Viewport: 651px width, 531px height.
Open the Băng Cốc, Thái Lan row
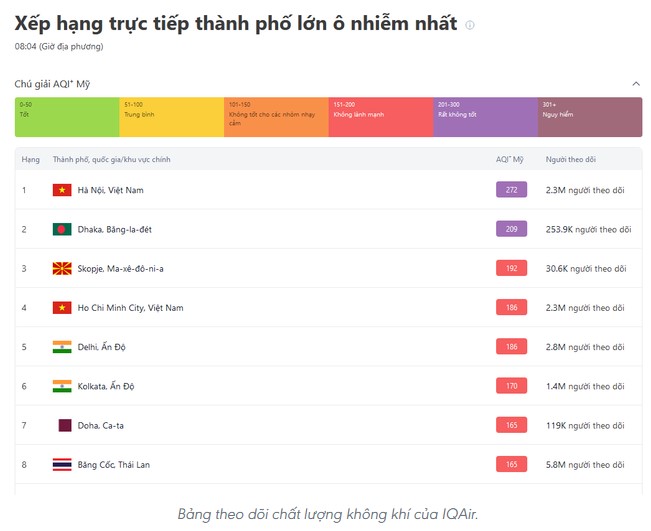click(328, 465)
